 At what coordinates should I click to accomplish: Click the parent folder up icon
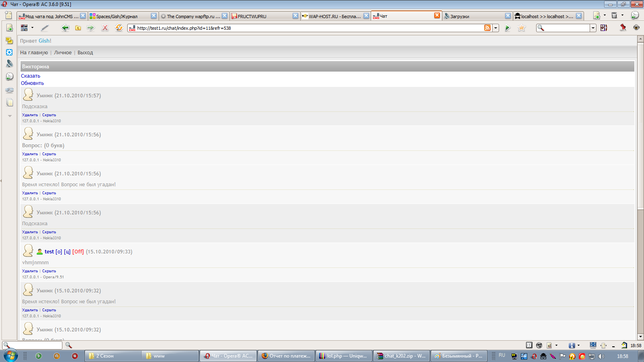coord(78,28)
